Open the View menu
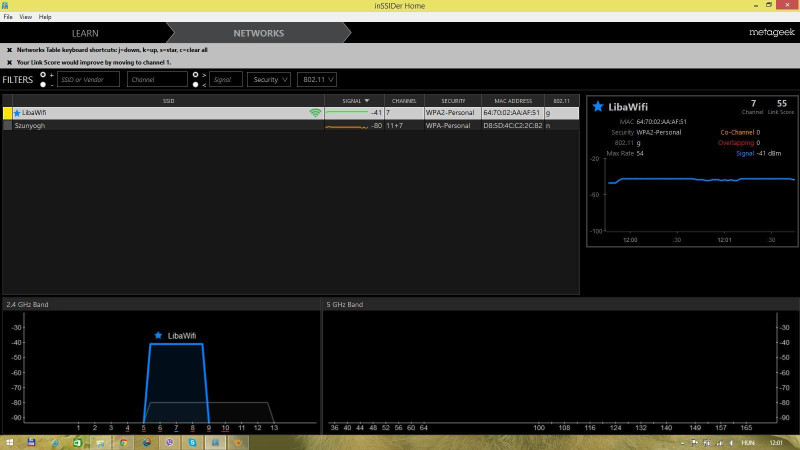The height and width of the screenshot is (450, 800). pyautogui.click(x=26, y=17)
